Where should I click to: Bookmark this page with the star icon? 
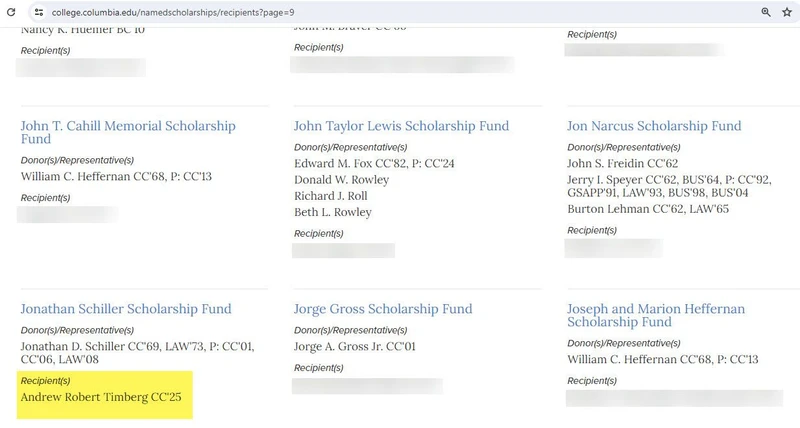coord(787,12)
